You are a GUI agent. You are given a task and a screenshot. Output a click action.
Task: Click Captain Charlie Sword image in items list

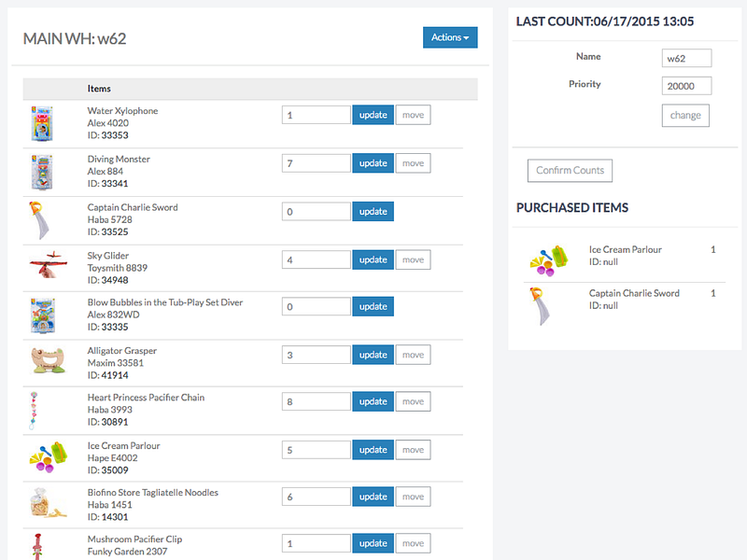pos(41,220)
